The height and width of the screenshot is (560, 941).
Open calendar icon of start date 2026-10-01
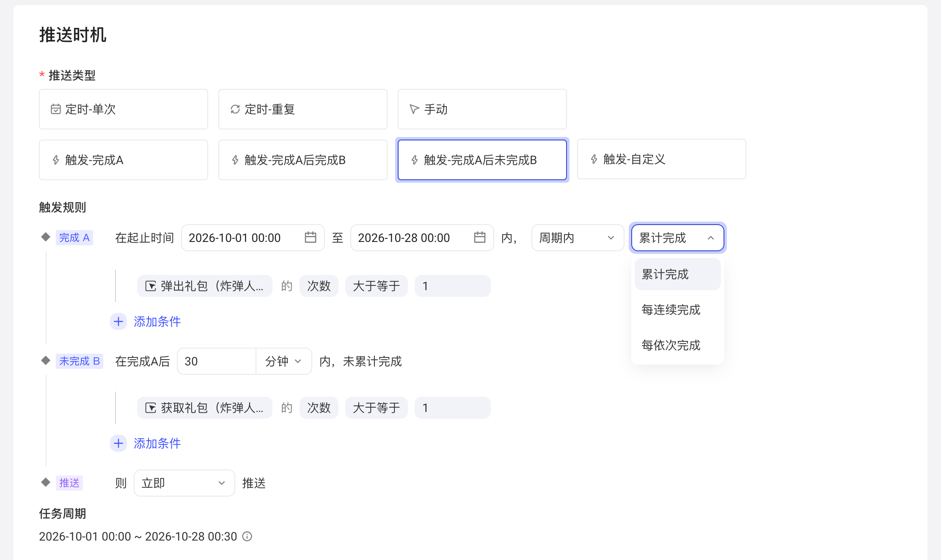[x=311, y=237]
